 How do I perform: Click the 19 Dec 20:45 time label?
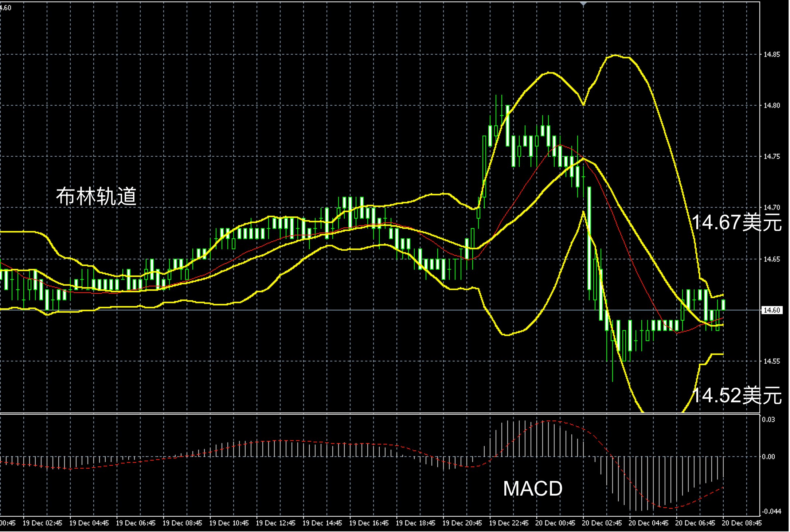click(x=462, y=523)
